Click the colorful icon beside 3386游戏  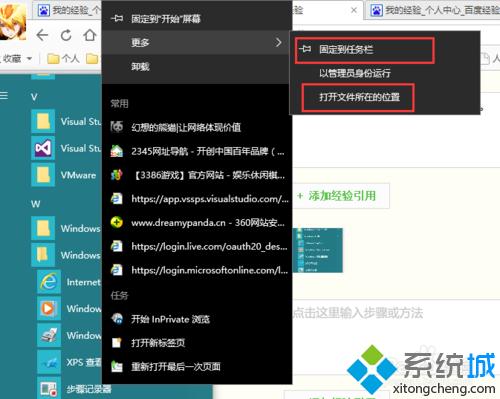pyautogui.click(x=117, y=174)
